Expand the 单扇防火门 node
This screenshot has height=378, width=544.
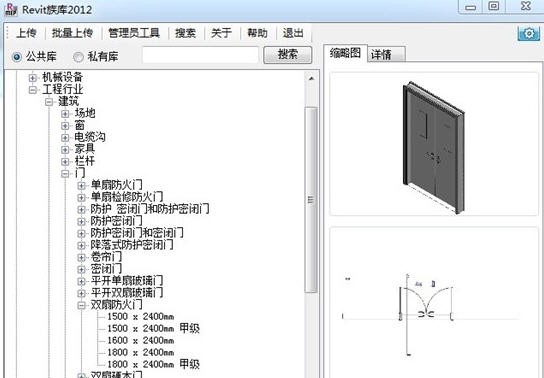pyautogui.click(x=82, y=186)
